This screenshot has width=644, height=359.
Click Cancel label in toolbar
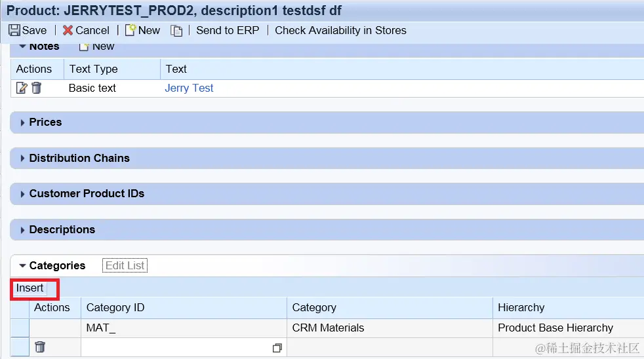pos(92,30)
